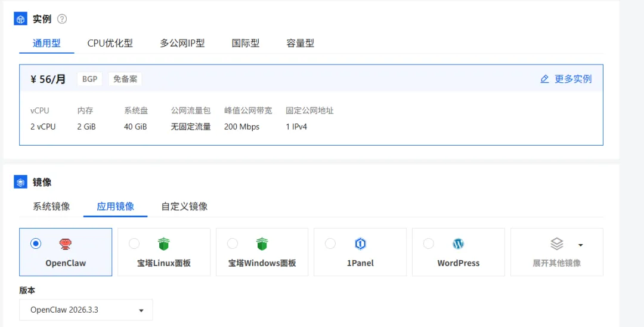This screenshot has width=644, height=327.
Task: Click the 系统盘 column label
Action: click(x=136, y=110)
